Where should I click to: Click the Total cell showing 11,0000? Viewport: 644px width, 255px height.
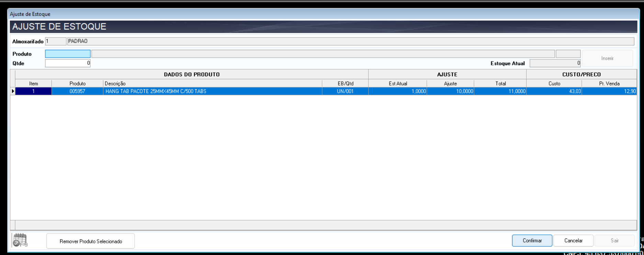pos(500,91)
